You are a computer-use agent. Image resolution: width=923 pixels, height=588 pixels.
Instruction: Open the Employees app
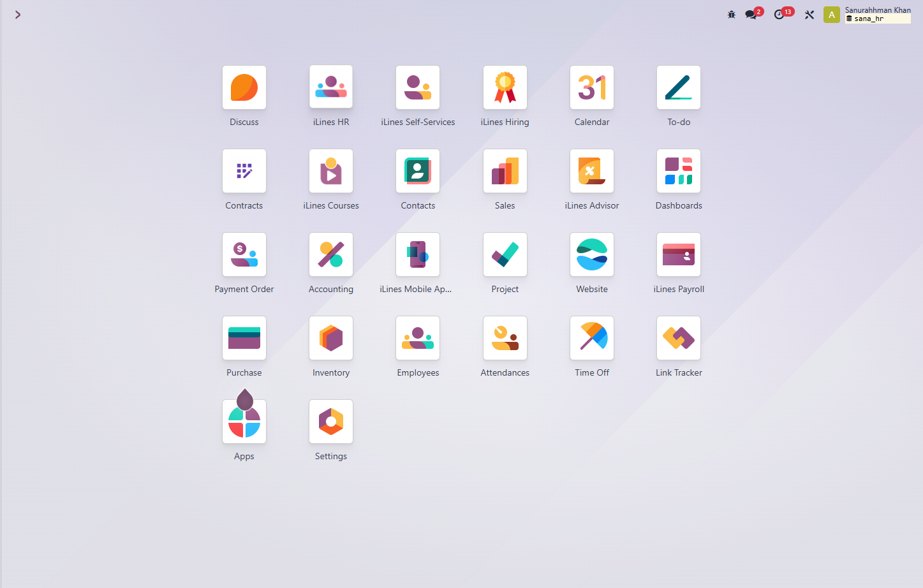418,338
